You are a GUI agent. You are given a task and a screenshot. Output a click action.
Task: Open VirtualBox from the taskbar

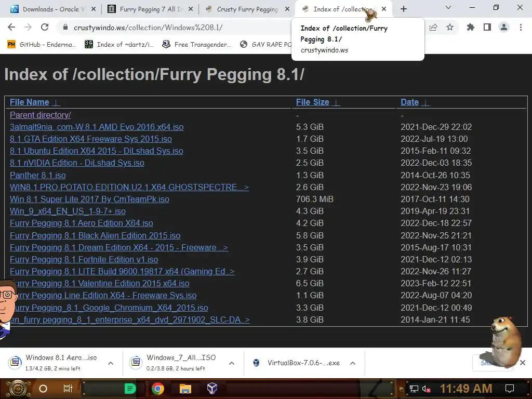(x=212, y=389)
